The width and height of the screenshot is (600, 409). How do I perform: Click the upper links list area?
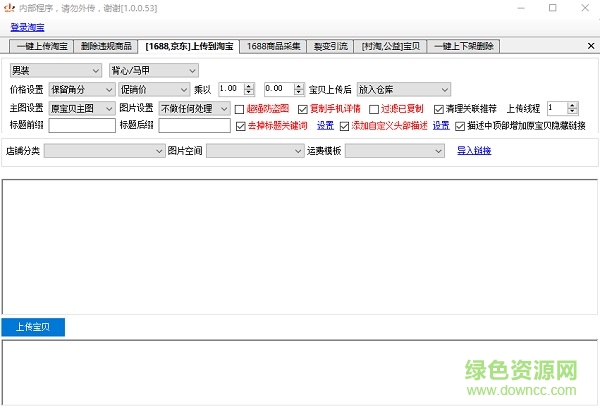[300, 247]
